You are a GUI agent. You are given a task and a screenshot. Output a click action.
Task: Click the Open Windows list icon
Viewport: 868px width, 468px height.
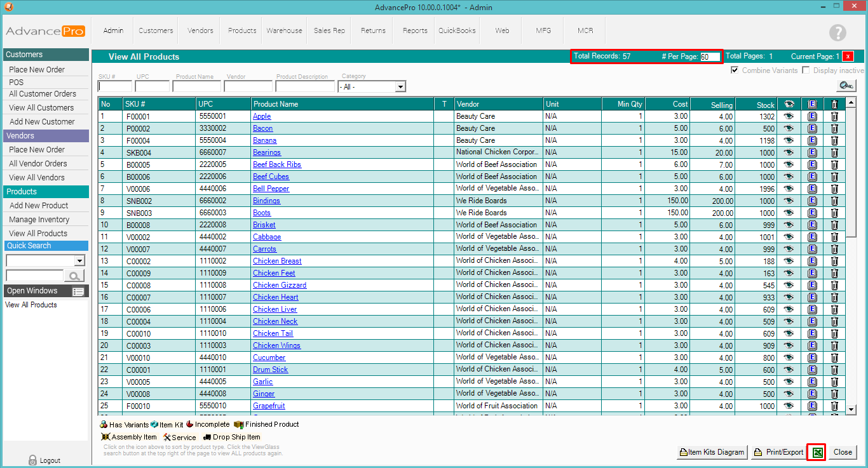[78, 291]
